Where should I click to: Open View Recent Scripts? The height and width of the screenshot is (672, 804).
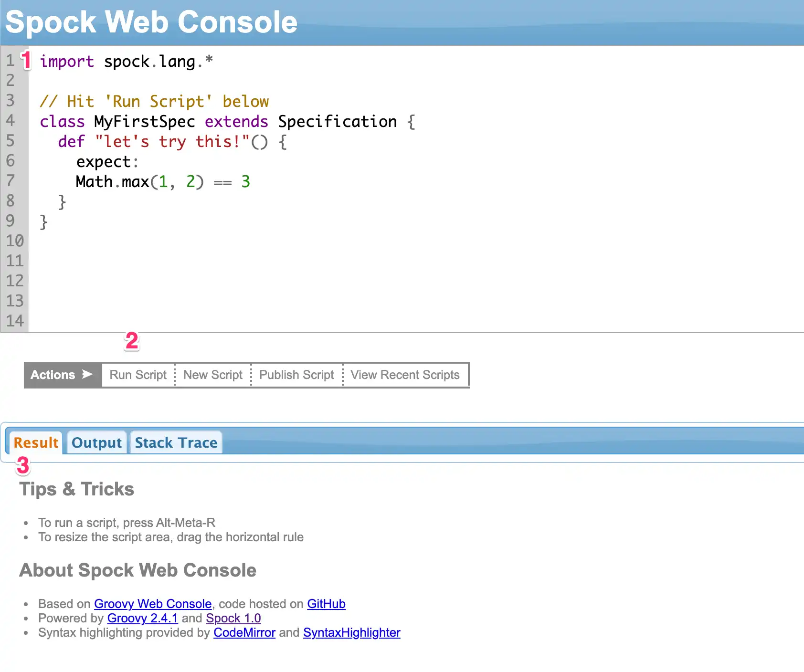tap(405, 375)
